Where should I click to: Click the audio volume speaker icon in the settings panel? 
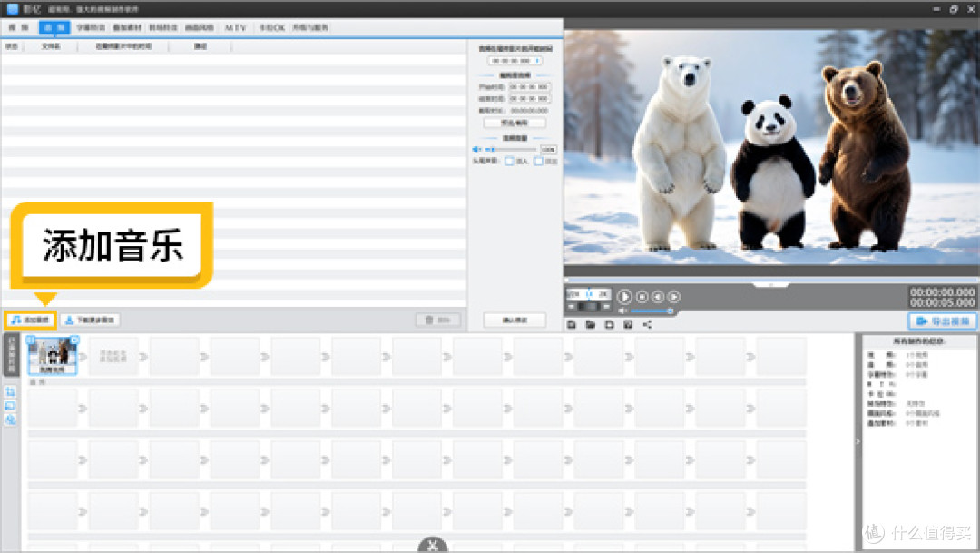click(477, 150)
